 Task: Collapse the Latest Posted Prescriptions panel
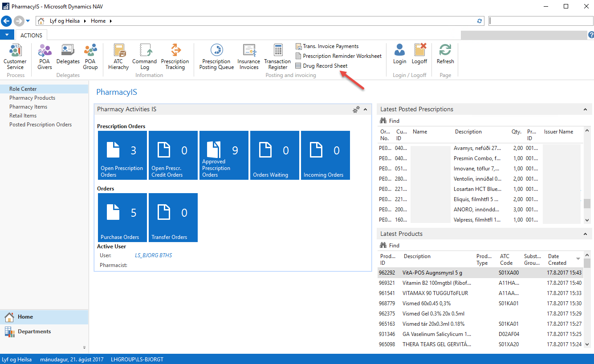(x=586, y=109)
